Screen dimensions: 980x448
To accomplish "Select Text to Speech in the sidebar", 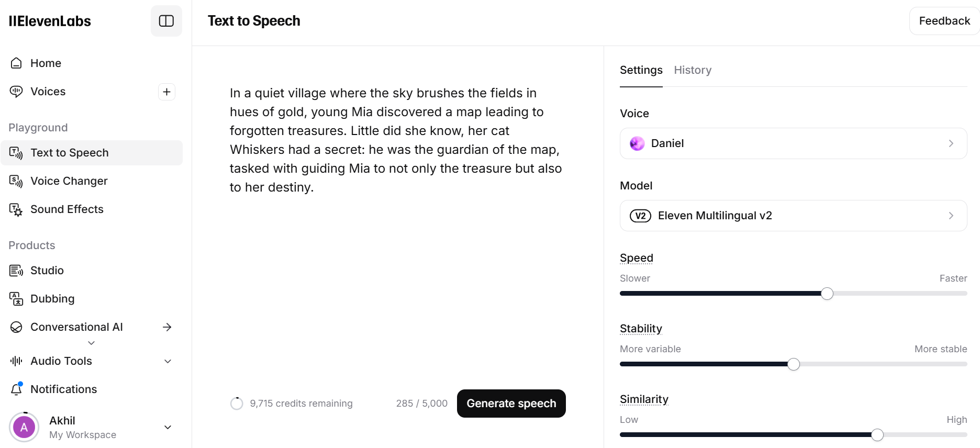I will tap(70, 152).
